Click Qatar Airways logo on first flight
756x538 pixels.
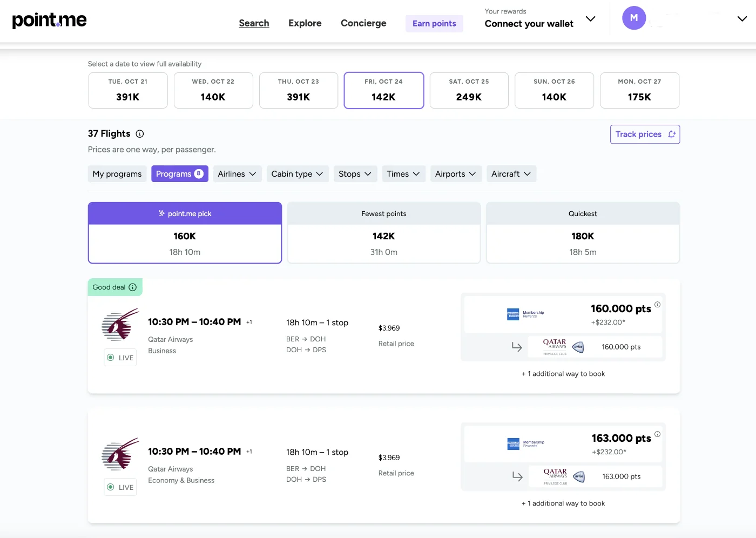coord(120,325)
